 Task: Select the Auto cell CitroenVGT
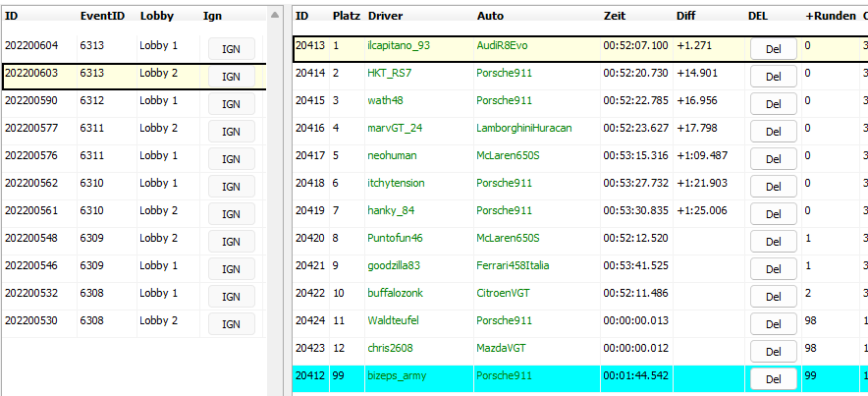click(507, 293)
